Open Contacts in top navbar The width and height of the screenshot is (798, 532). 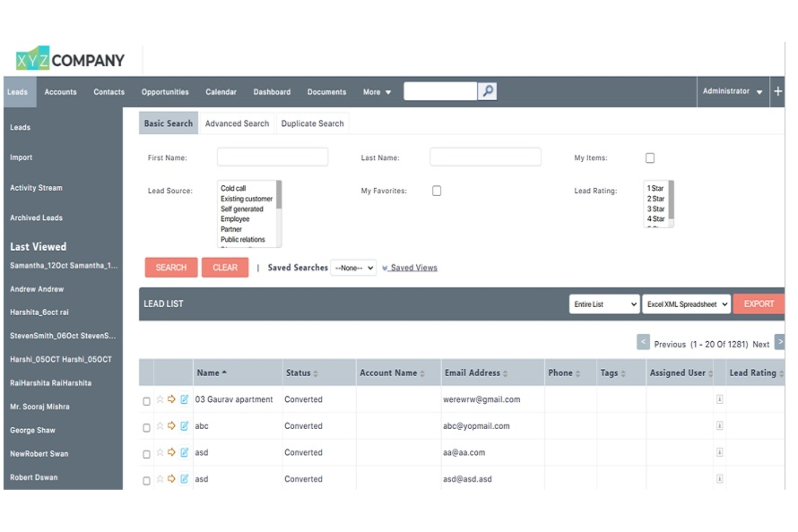(109, 92)
